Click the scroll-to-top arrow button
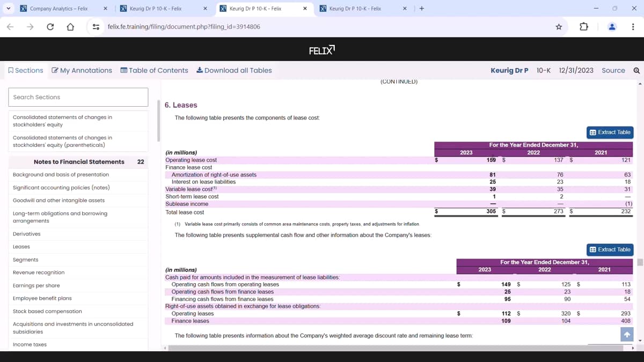The width and height of the screenshot is (644, 362). (x=626, y=335)
